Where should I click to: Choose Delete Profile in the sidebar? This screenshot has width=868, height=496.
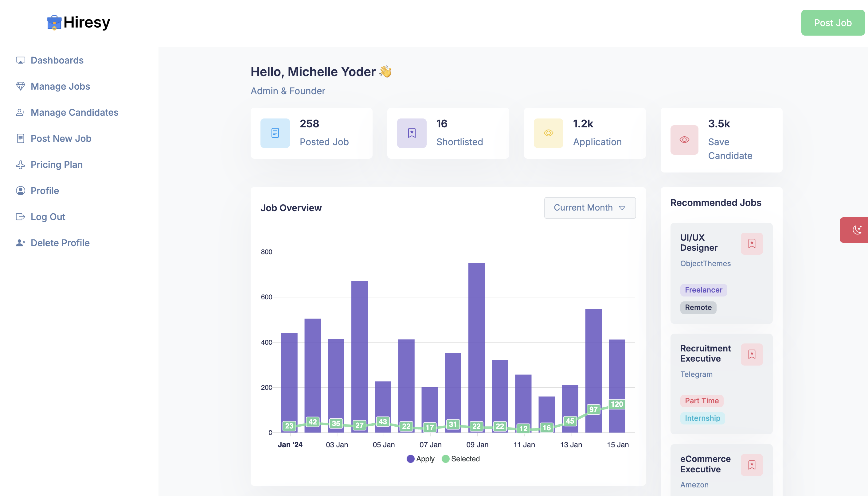[x=60, y=243]
